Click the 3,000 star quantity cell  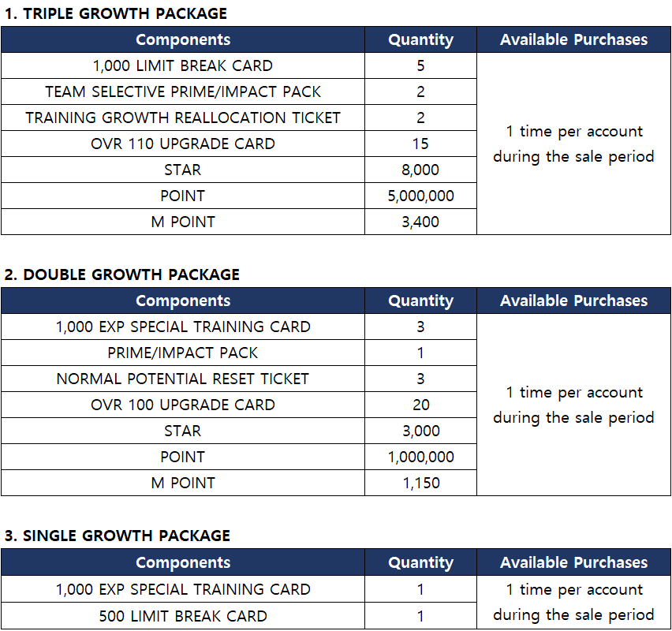(420, 431)
